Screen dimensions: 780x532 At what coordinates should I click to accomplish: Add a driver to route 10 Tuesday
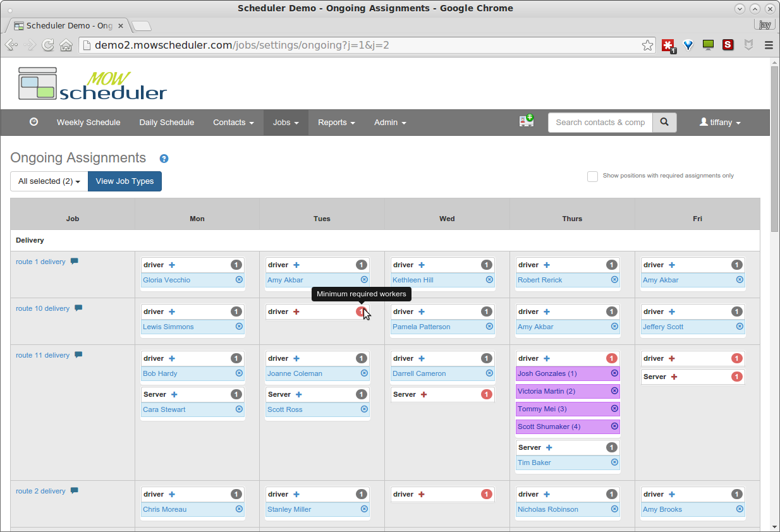(x=296, y=312)
